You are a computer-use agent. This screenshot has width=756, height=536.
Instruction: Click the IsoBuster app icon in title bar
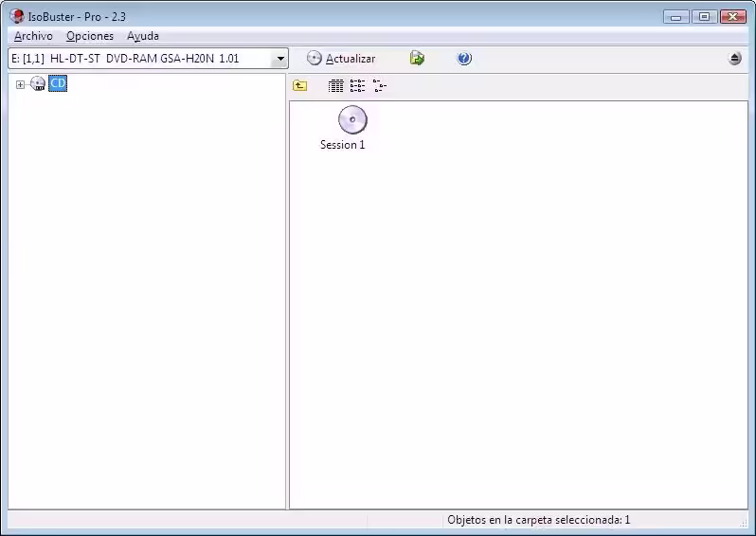[17, 16]
